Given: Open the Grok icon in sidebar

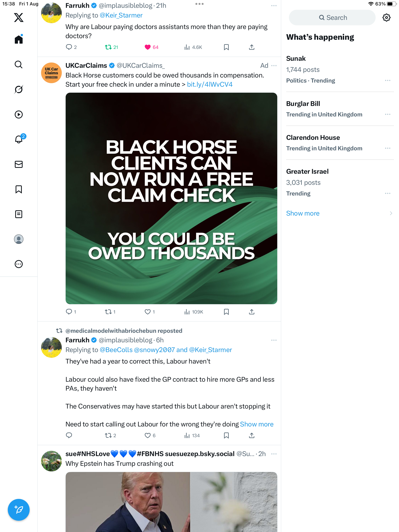Looking at the screenshot, I should (x=19, y=89).
